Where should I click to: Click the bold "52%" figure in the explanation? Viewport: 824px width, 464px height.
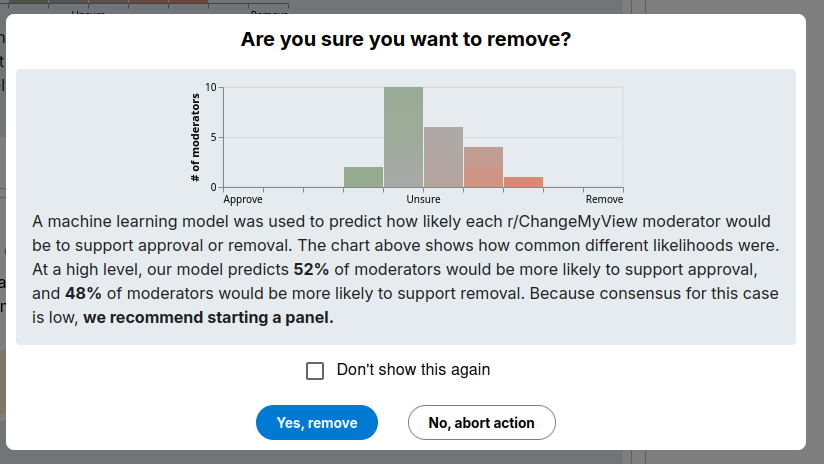(x=311, y=270)
